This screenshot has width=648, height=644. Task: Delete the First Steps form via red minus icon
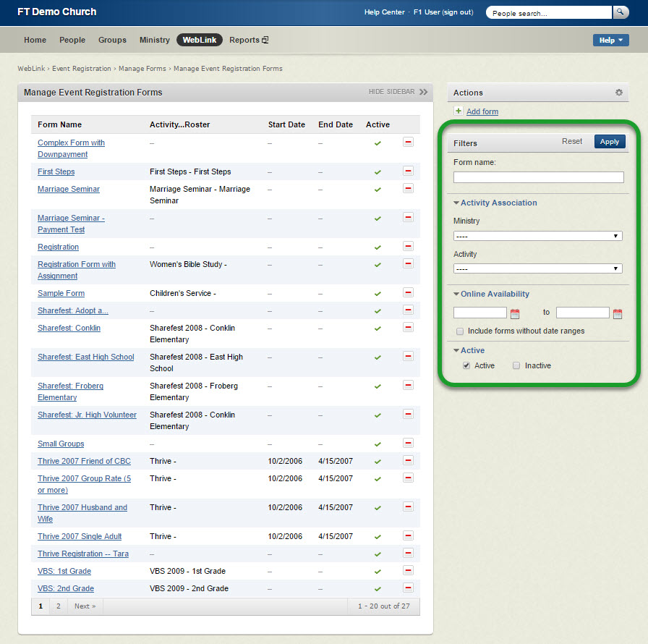click(x=408, y=171)
